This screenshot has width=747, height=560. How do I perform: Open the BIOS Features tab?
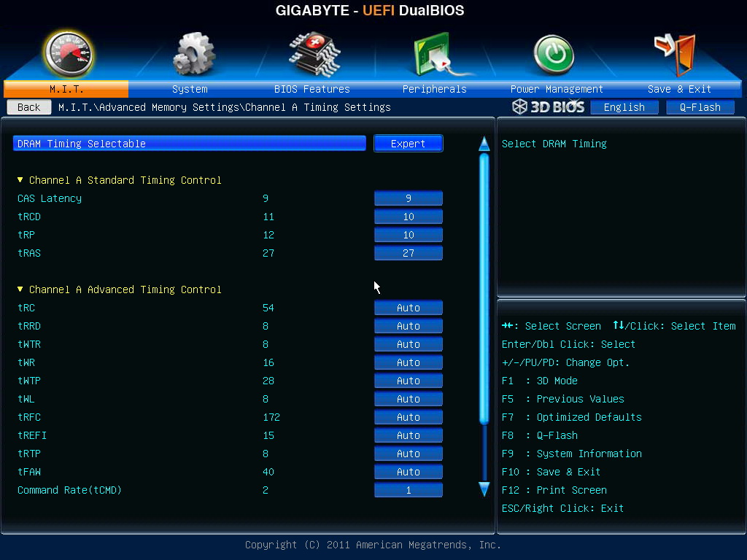[x=311, y=89]
